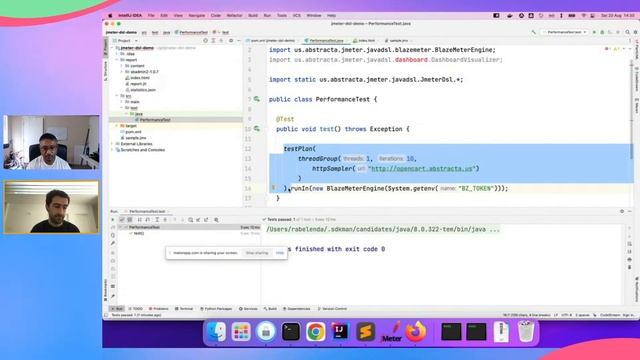Click the Build hammer icon in the toolbar
The height and width of the screenshot is (360, 640).
(x=533, y=32)
